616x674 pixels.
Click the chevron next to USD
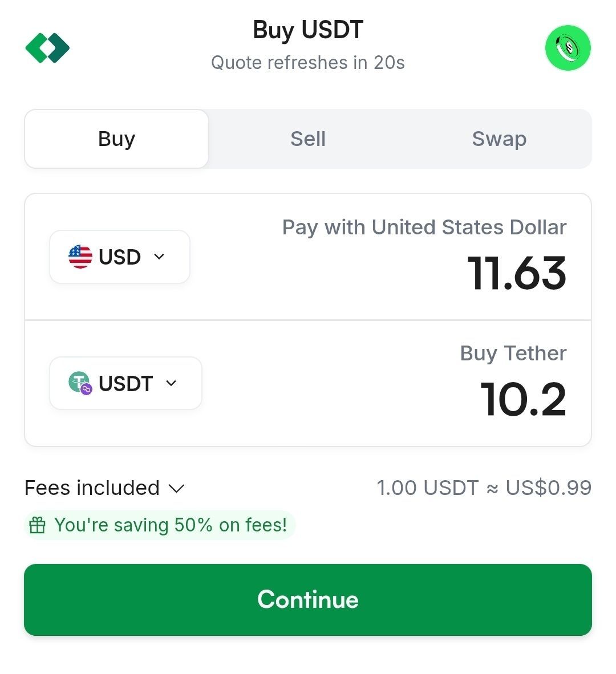(159, 257)
